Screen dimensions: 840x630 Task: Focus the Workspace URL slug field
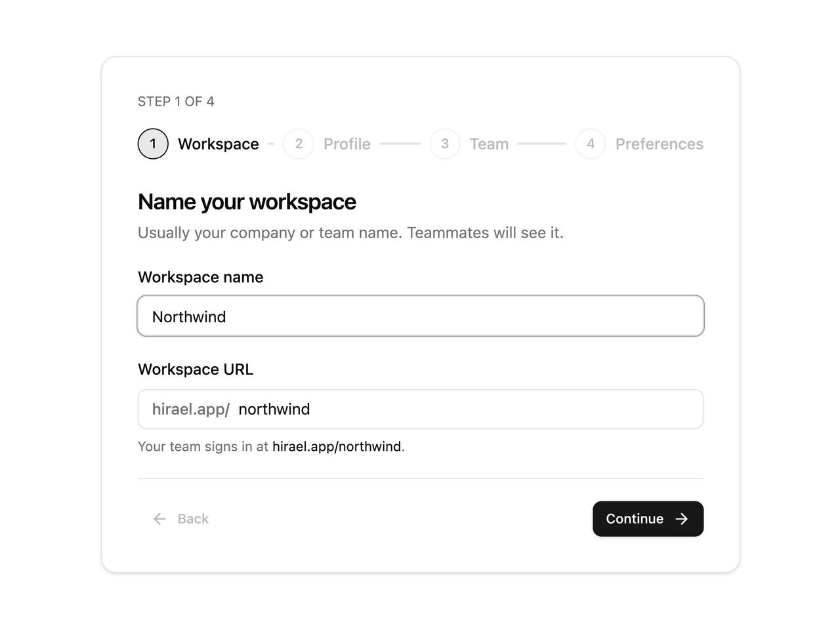click(x=467, y=409)
